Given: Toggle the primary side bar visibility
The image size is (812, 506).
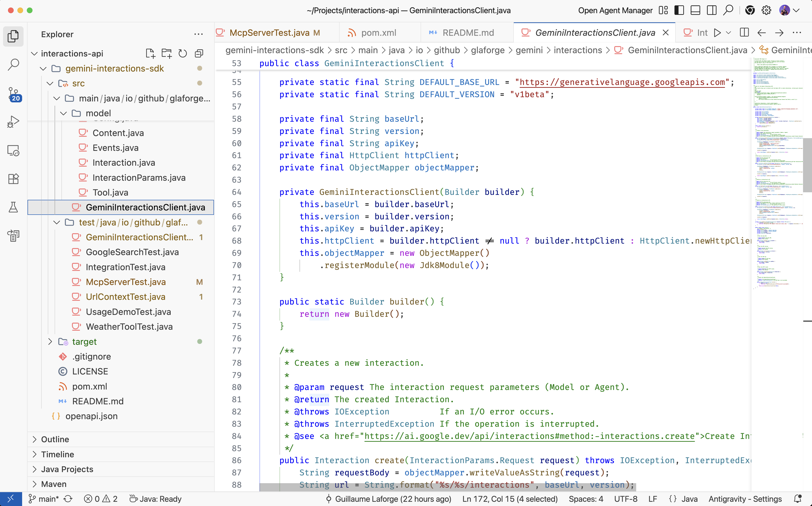Looking at the screenshot, I should (x=679, y=10).
